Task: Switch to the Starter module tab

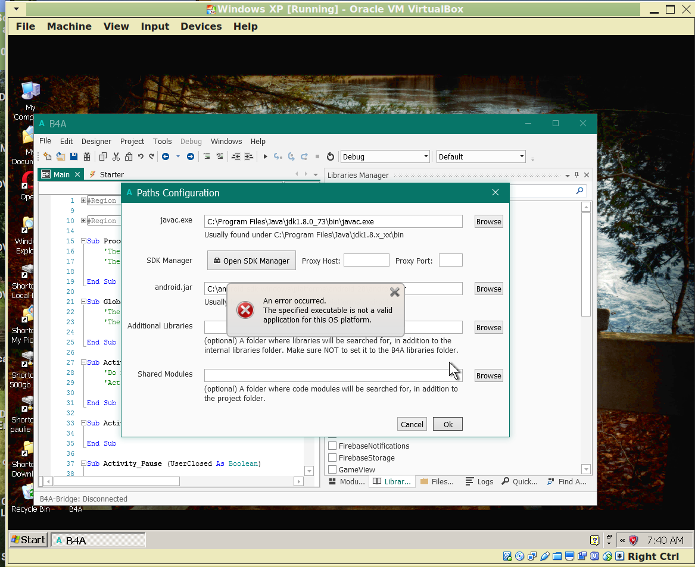Action: pyautogui.click(x=107, y=174)
